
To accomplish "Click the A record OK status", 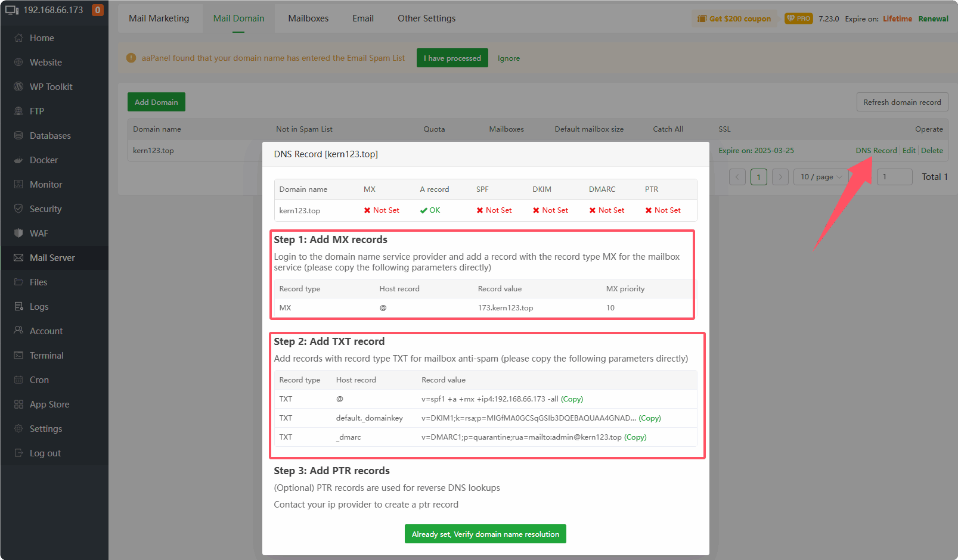I will click(x=430, y=210).
